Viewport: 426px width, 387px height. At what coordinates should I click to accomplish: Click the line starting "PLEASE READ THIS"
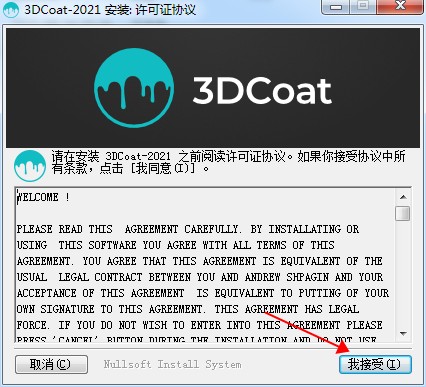(x=188, y=229)
